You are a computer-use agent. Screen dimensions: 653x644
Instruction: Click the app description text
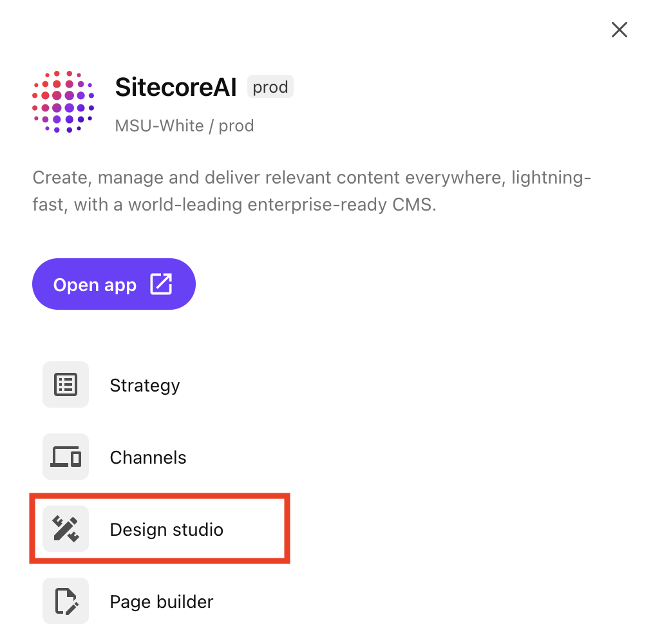click(312, 191)
